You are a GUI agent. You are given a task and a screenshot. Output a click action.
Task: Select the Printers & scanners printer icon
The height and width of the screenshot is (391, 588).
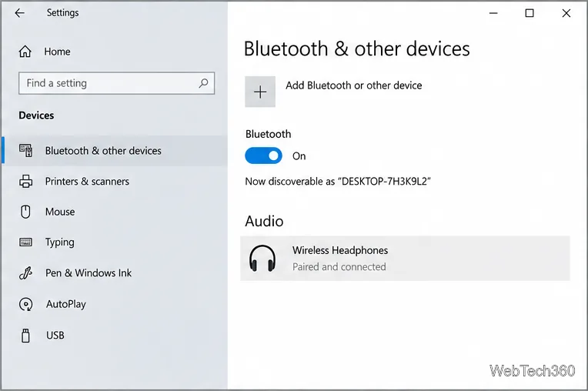pyautogui.click(x=26, y=182)
